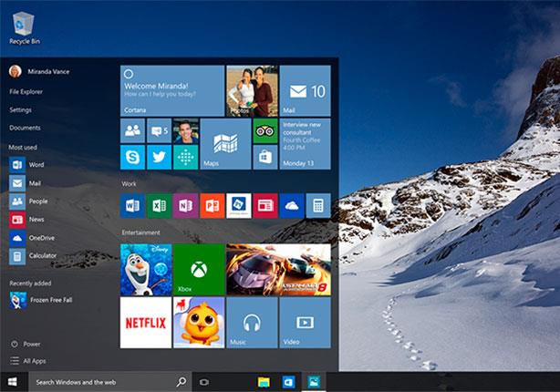The image size is (560, 392).
Task: Click Miranda Vance user account
Action: click(39, 71)
